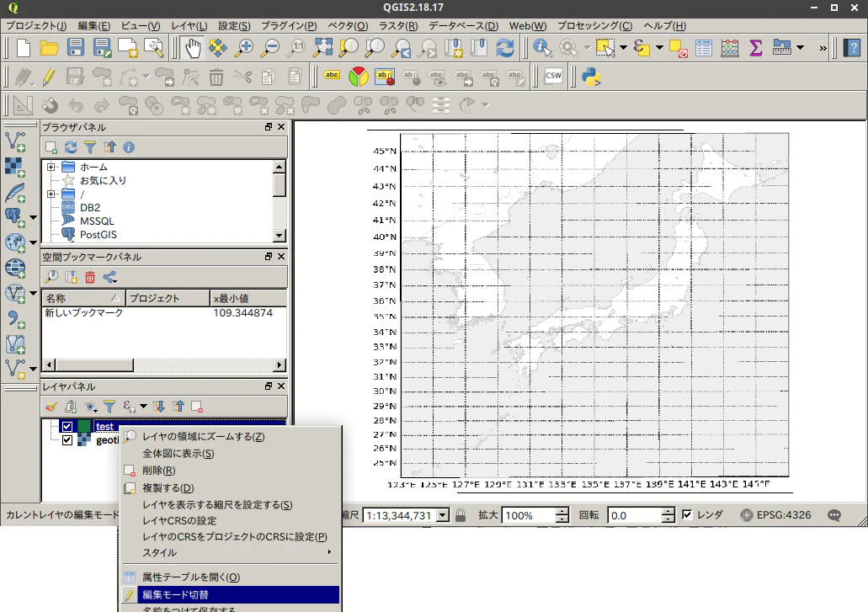Show hidden toolbar items with the overflow chevron
This screenshot has width=868, height=612.
(823, 48)
